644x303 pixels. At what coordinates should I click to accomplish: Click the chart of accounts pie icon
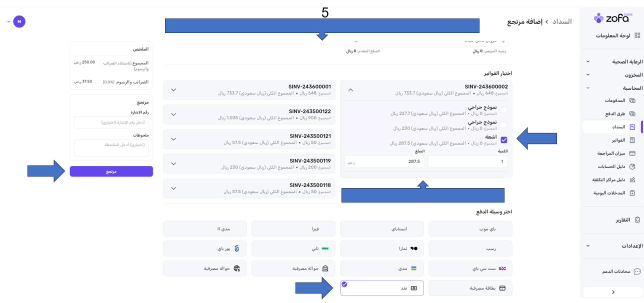tap(632, 166)
